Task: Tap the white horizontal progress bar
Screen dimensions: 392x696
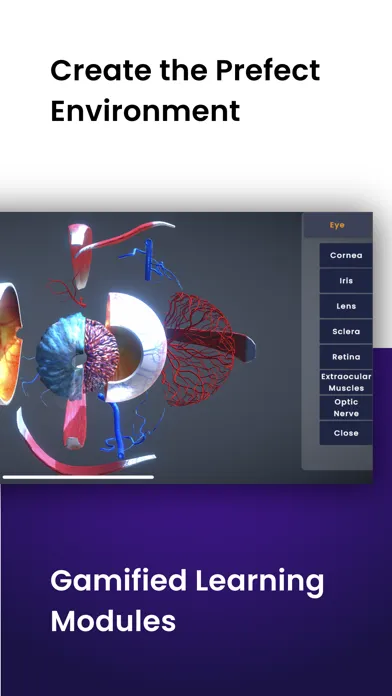Action: (78, 477)
